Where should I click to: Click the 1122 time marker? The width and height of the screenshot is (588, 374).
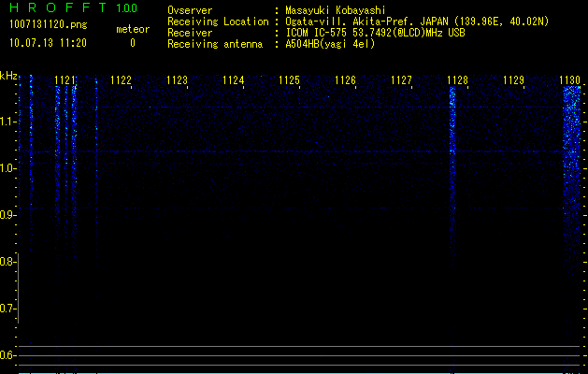tap(122, 80)
